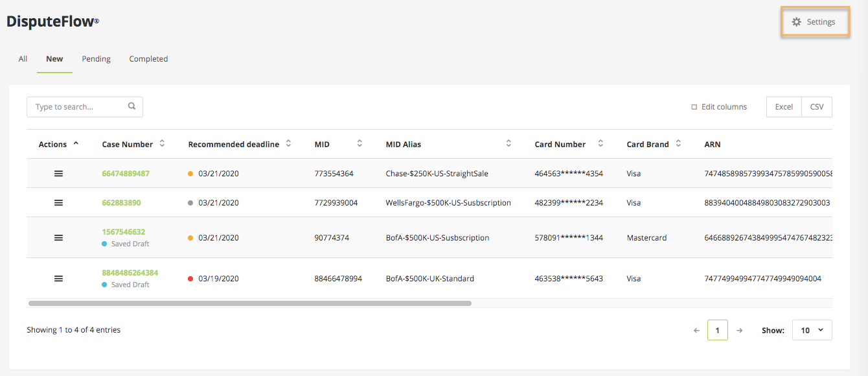Sort by the MID Alias column arrows

click(508, 144)
